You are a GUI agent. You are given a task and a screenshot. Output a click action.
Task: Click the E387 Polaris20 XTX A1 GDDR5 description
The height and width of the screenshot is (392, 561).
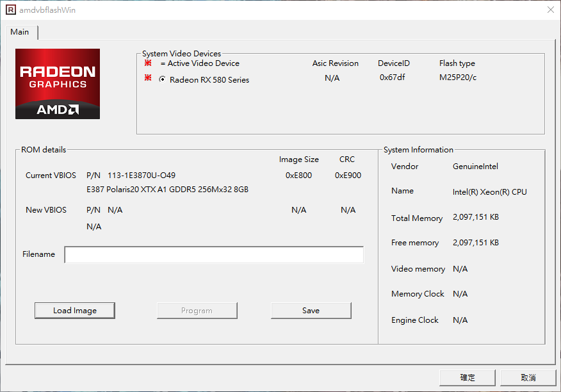pos(167,190)
